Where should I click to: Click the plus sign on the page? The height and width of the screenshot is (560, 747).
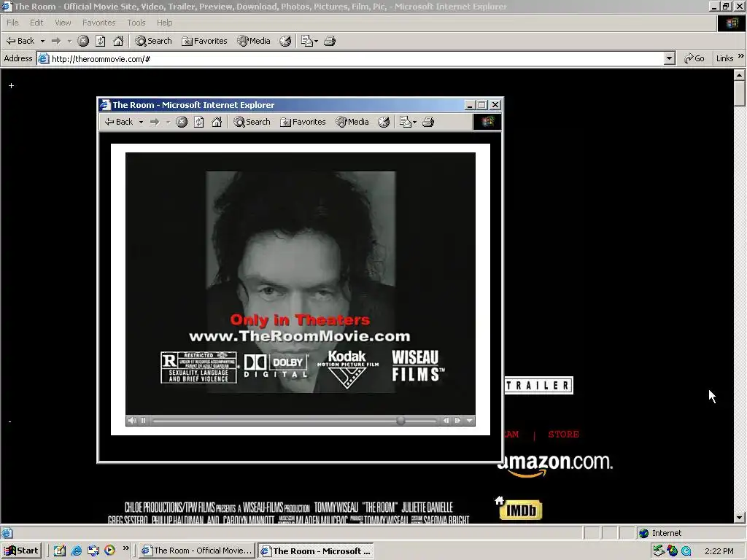(12, 86)
